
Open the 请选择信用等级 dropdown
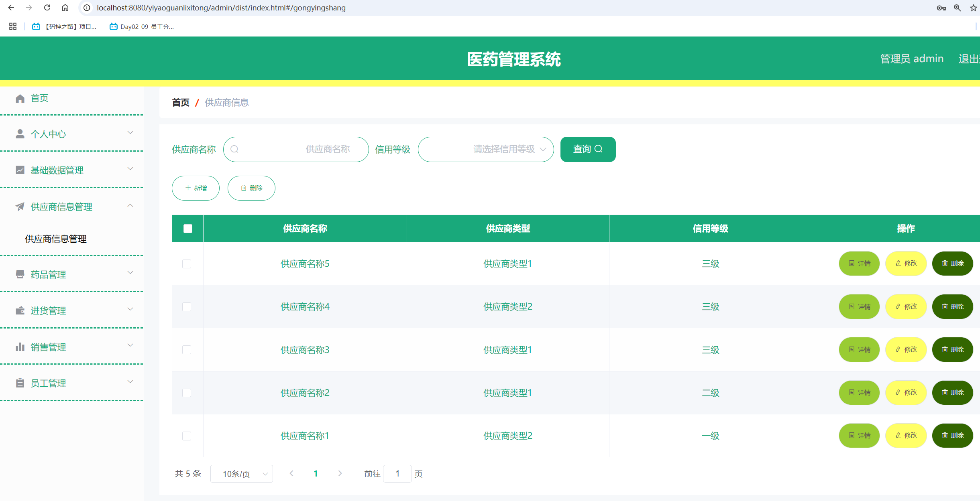(x=486, y=149)
